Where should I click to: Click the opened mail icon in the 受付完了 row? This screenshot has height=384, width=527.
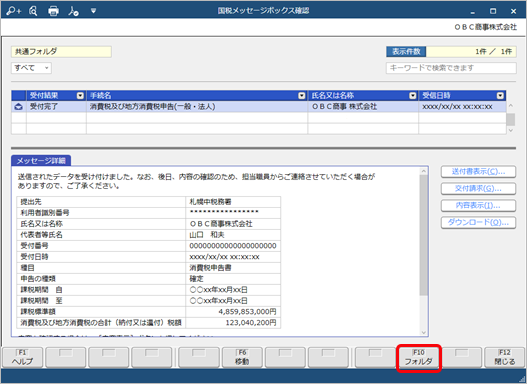(18, 107)
